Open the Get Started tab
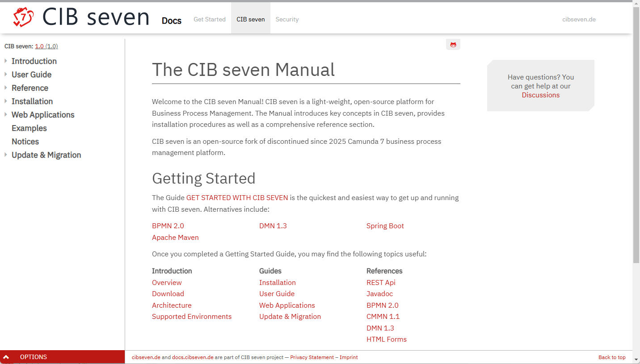 [x=209, y=19]
